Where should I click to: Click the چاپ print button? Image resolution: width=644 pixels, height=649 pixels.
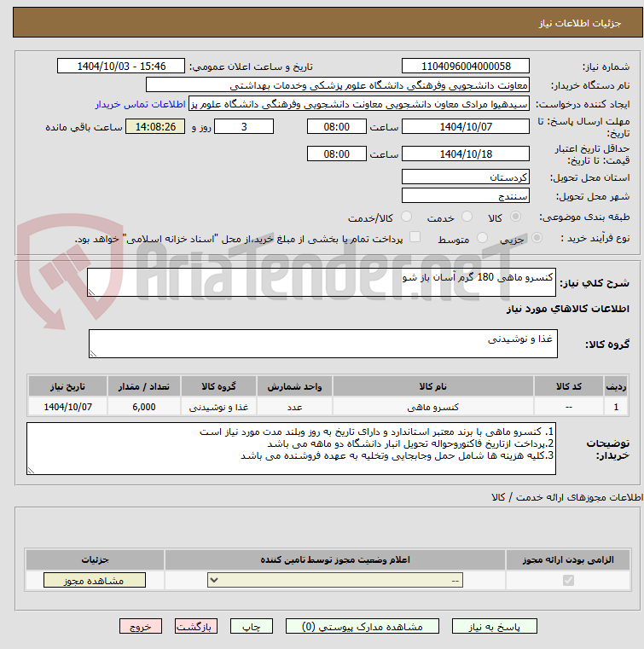click(x=252, y=626)
